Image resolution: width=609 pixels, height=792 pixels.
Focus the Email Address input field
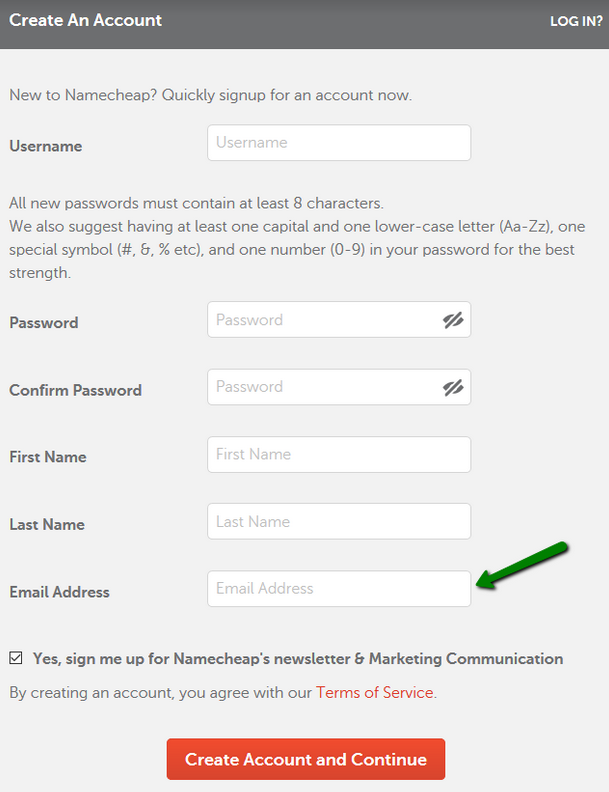pos(339,588)
